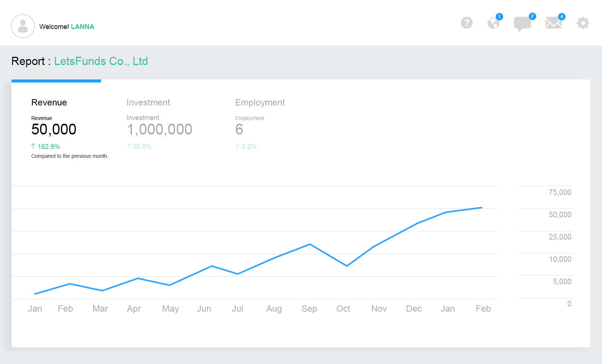
Task: Open the help question mark icon
Action: click(x=466, y=23)
